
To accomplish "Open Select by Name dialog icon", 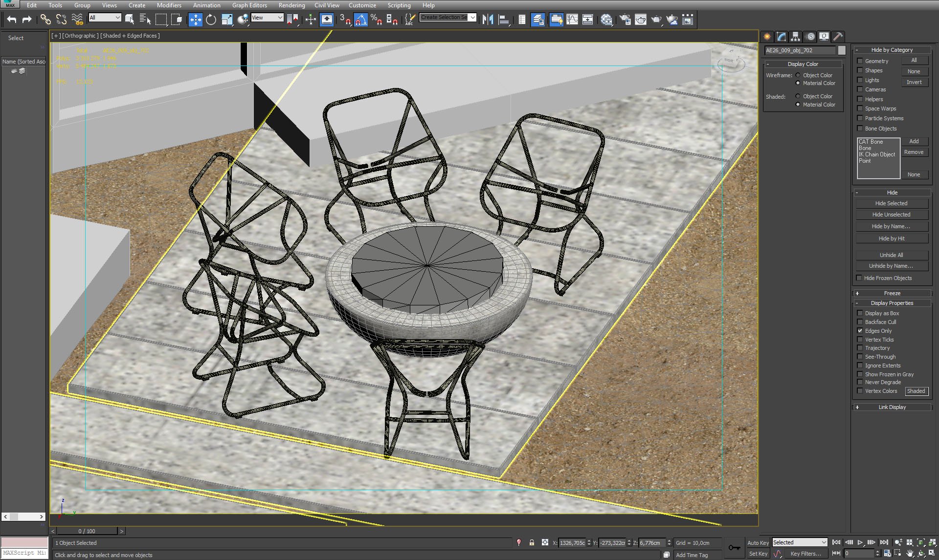I will tap(145, 19).
